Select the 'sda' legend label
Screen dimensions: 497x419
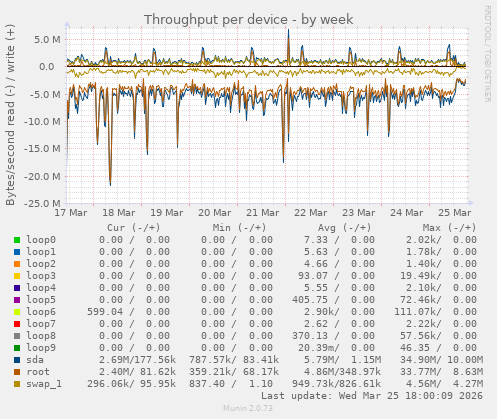pos(35,360)
